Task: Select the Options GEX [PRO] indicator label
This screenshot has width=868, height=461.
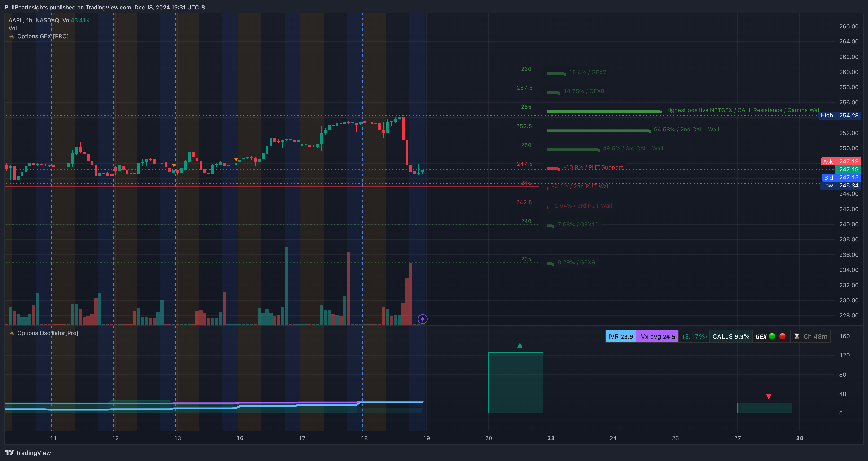Action: [43, 36]
